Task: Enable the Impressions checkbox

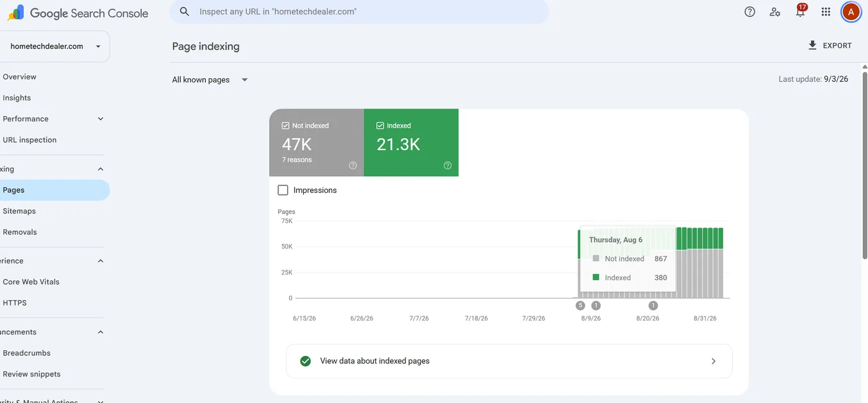Action: pyautogui.click(x=283, y=190)
